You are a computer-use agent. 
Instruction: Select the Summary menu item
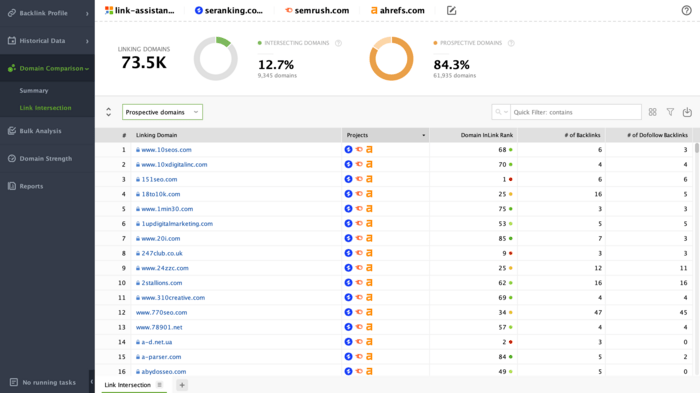click(34, 91)
